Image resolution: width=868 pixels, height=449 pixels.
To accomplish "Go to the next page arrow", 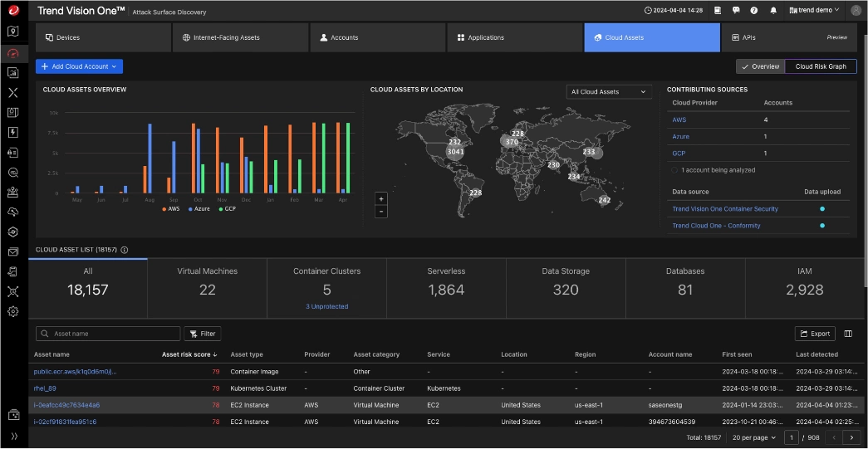I will (851, 437).
